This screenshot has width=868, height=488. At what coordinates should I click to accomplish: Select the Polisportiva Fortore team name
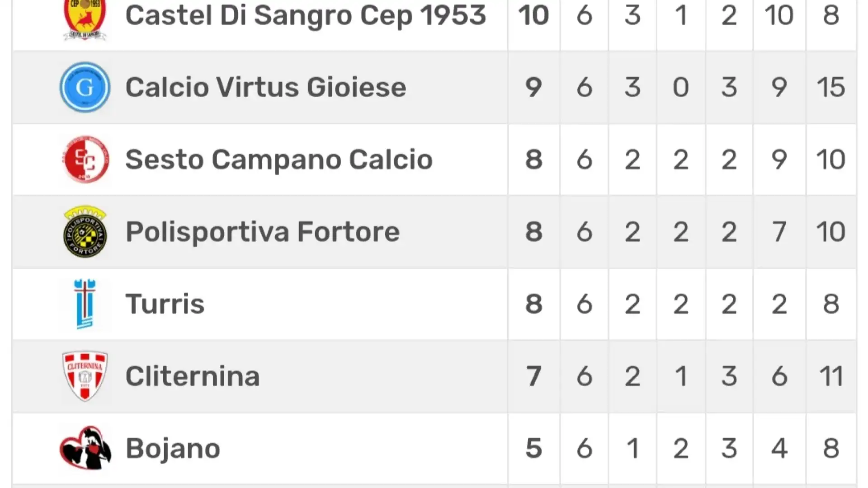[x=263, y=232]
